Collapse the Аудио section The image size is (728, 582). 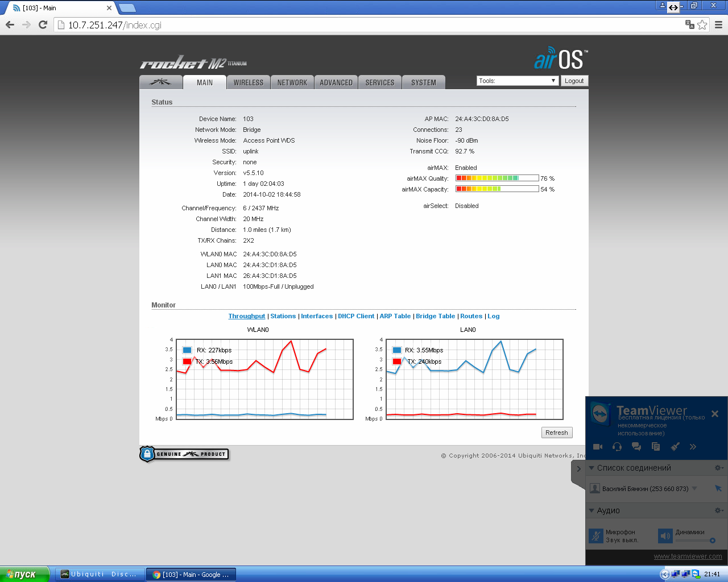pos(591,510)
